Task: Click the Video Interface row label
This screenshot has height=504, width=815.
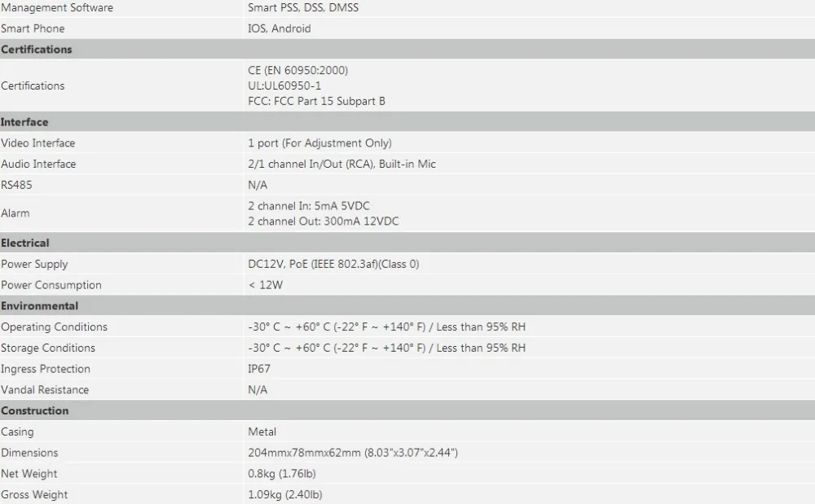Action: (38, 143)
